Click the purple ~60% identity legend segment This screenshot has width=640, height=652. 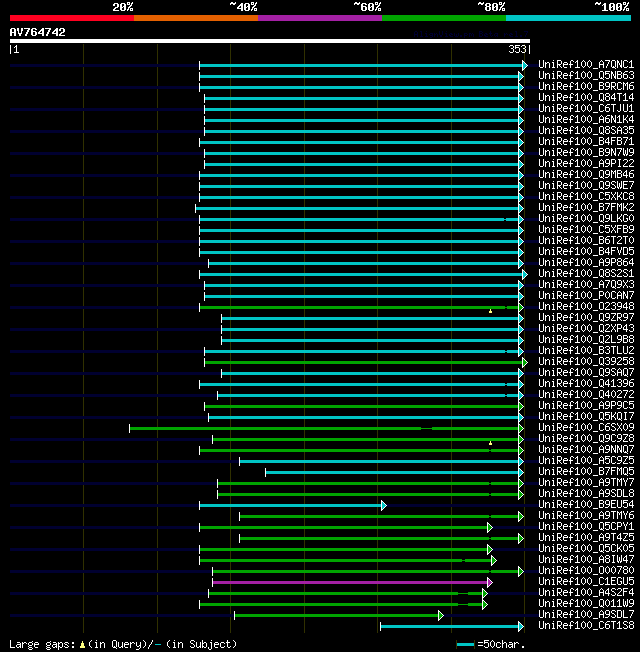pos(320,18)
